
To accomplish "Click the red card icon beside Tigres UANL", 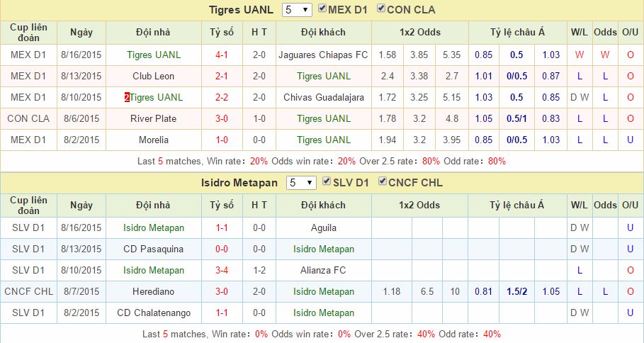I will point(127,97).
